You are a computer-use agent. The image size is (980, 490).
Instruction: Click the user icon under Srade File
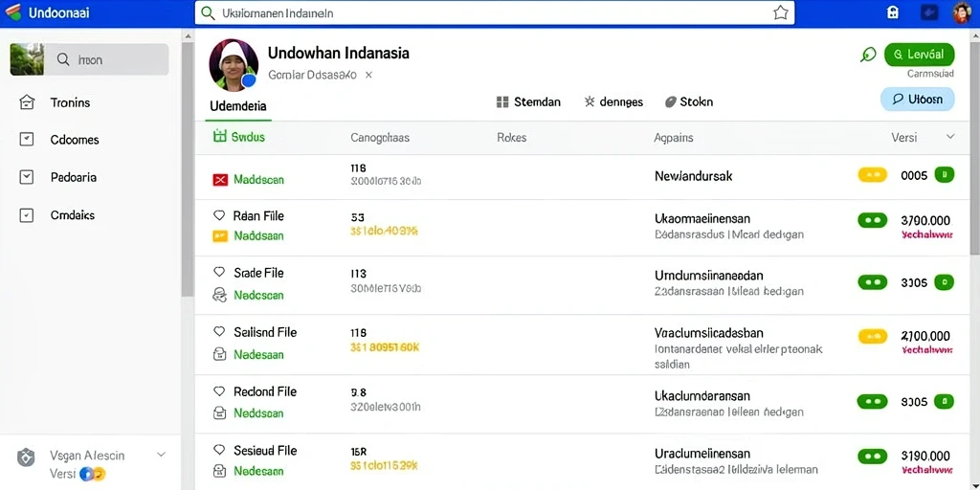[219, 295]
